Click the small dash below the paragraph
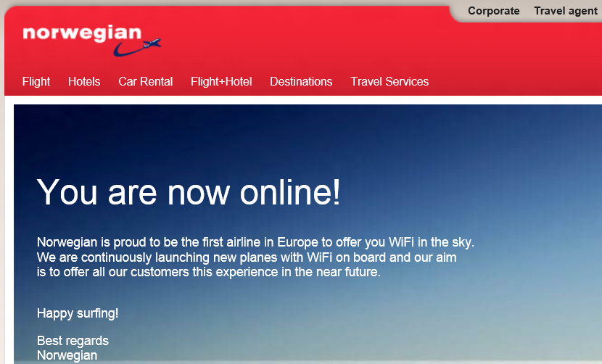Screen dimensions: 602x364 (38, 289)
